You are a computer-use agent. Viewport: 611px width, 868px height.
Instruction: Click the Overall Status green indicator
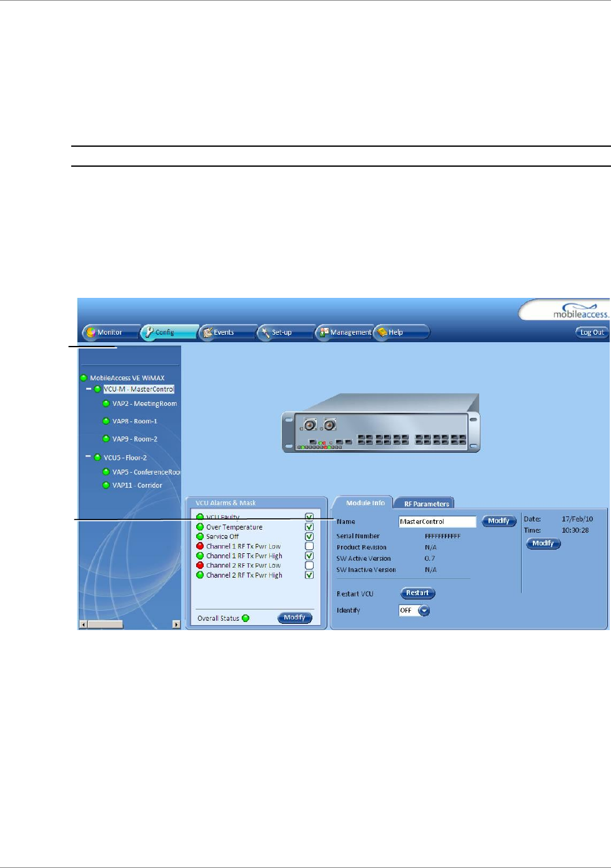point(246,618)
